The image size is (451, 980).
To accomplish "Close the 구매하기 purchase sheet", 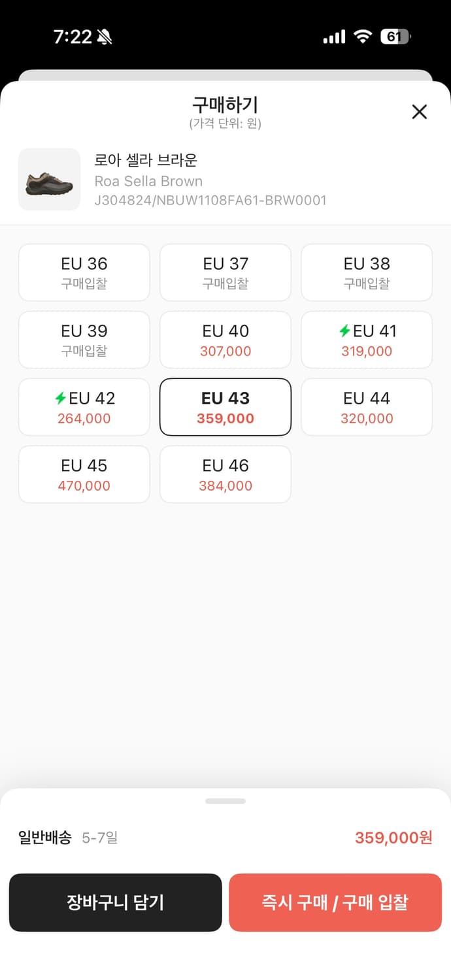I will [419, 112].
